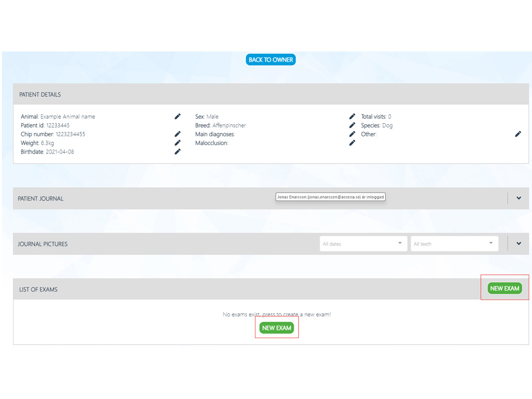Image resolution: width=532 pixels, height=399 pixels.
Task: Click the Birthdate edit pencil
Action: point(178,152)
